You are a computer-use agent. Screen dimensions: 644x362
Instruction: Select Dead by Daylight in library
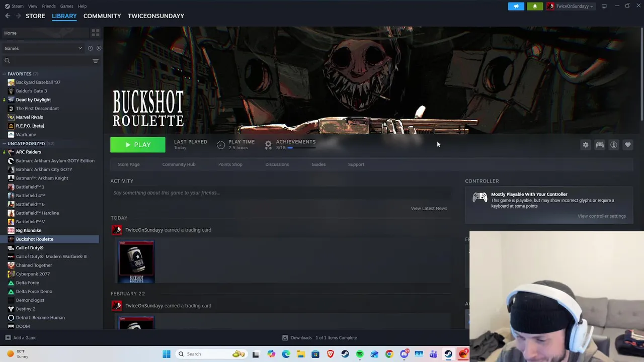[33, 100]
